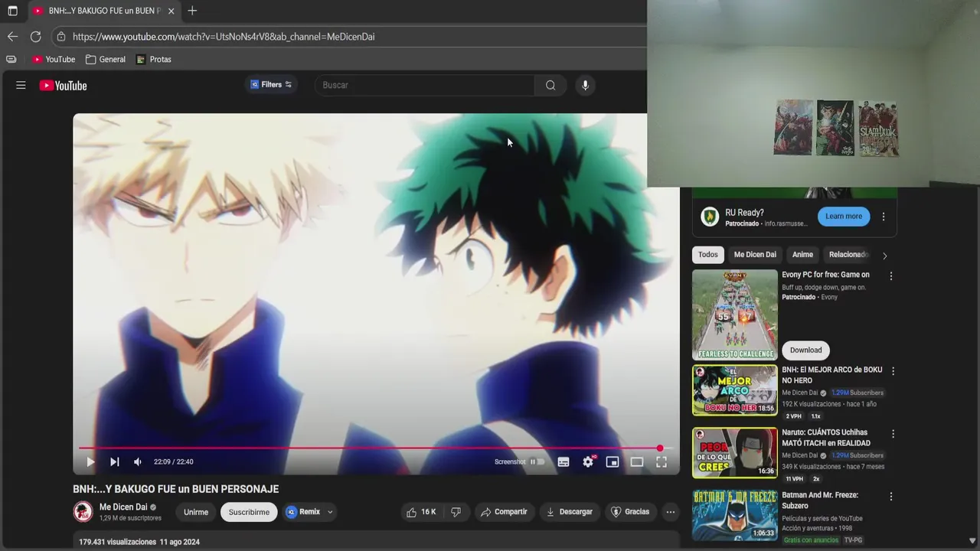Click the browser address bar URL

click(224, 37)
